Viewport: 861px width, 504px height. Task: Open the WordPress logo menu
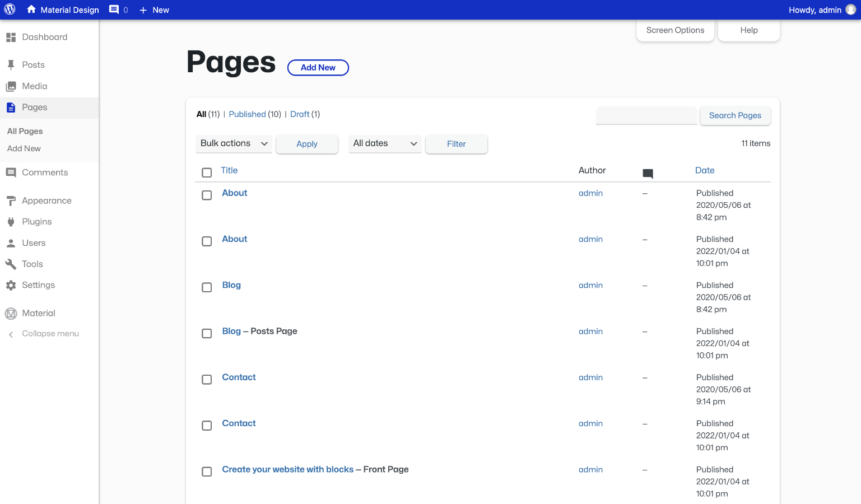coord(10,10)
